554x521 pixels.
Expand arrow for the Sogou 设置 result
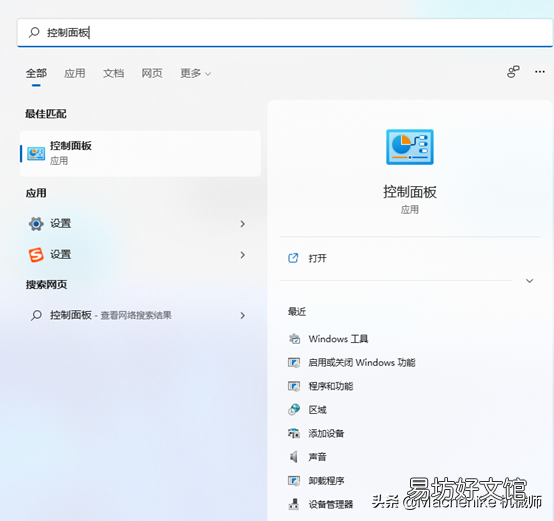point(242,255)
